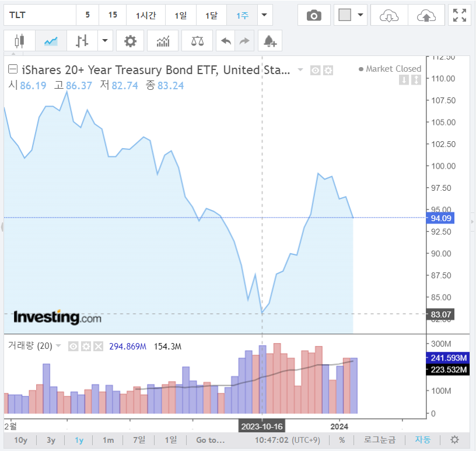Select area chart style
The image size is (476, 451).
click(x=51, y=41)
